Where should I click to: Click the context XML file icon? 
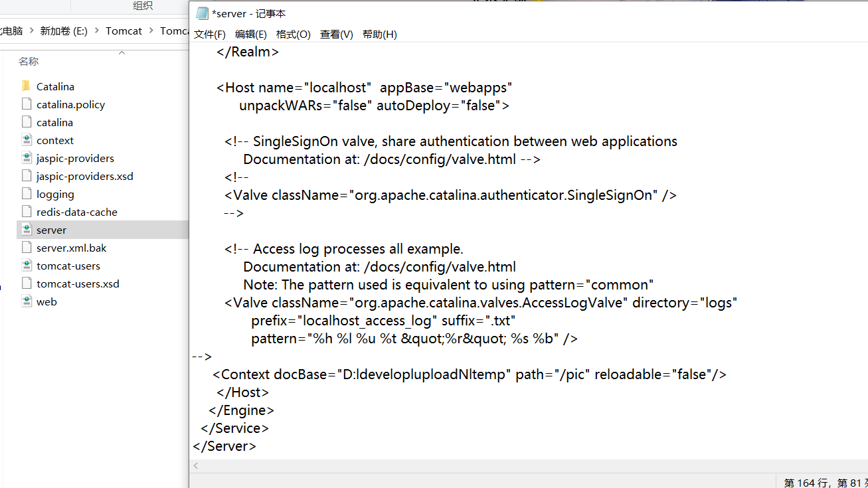(x=27, y=140)
